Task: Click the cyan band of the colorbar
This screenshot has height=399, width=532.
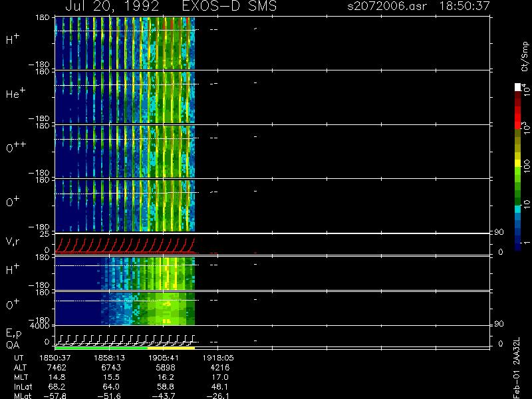Action: pyautogui.click(x=518, y=209)
